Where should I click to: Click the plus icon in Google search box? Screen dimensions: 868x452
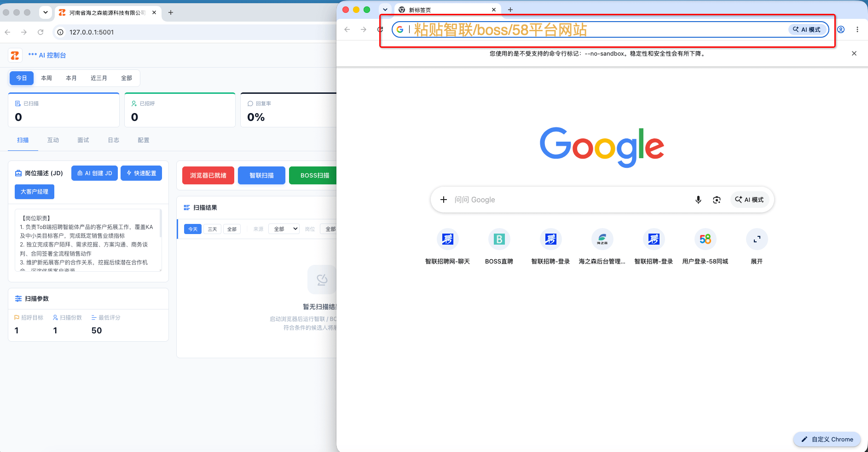click(444, 200)
